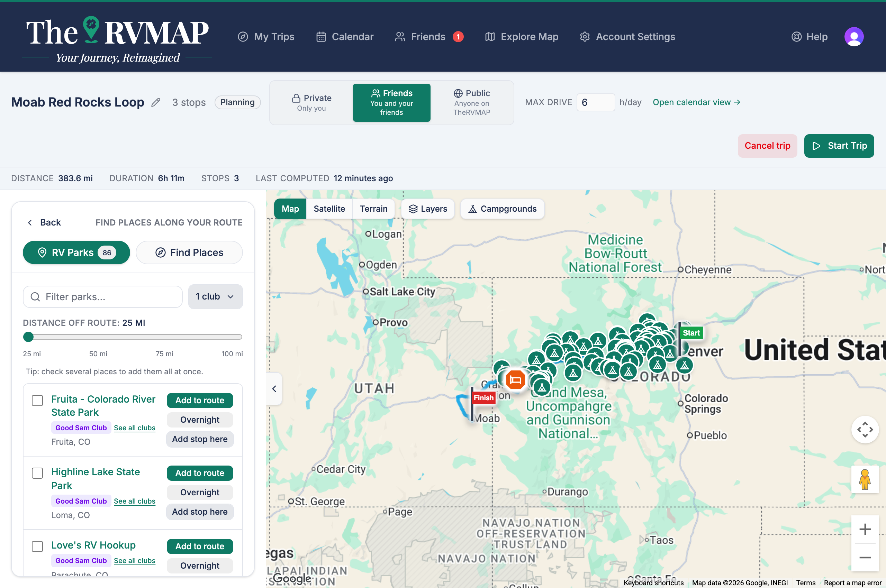Click in Filter parks search field
The height and width of the screenshot is (588, 886).
pos(103,297)
